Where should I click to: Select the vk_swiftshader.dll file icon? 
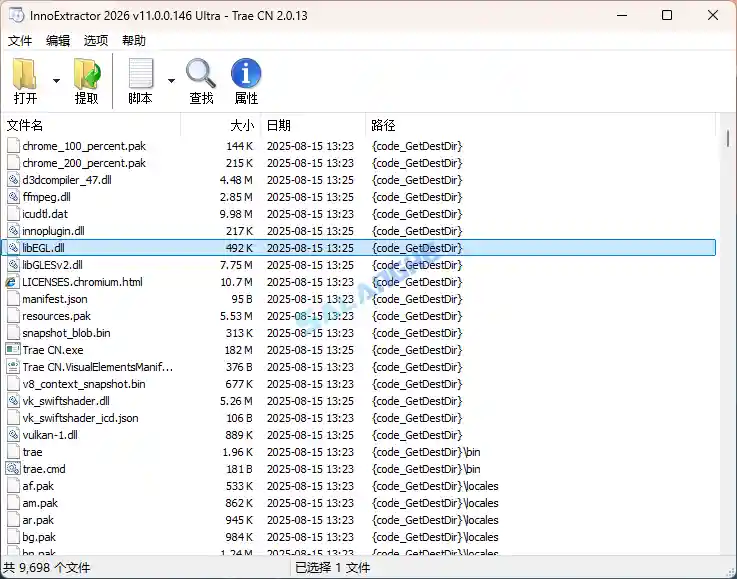[x=14, y=401]
